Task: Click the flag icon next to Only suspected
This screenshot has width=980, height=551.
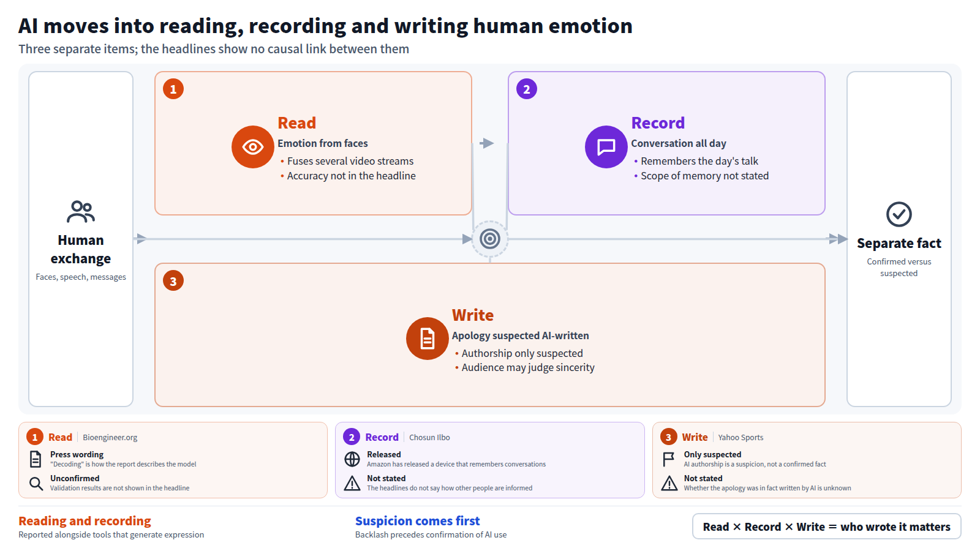Action: tap(669, 459)
